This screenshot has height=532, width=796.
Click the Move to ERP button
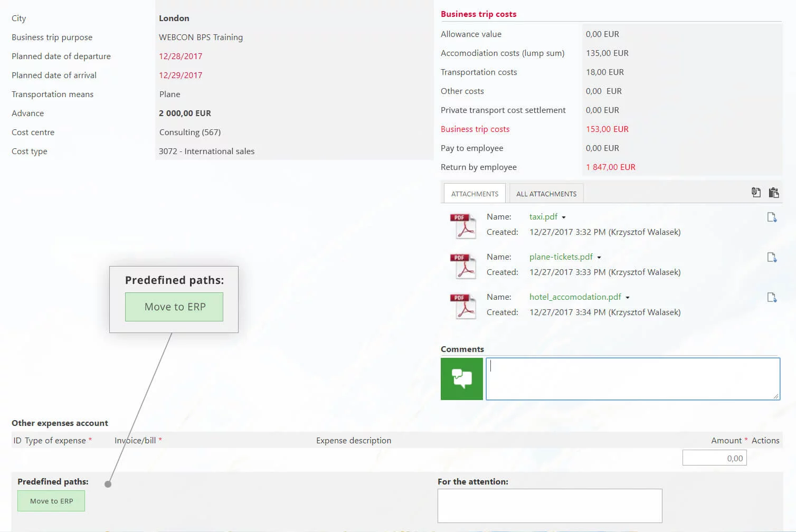[51, 501]
